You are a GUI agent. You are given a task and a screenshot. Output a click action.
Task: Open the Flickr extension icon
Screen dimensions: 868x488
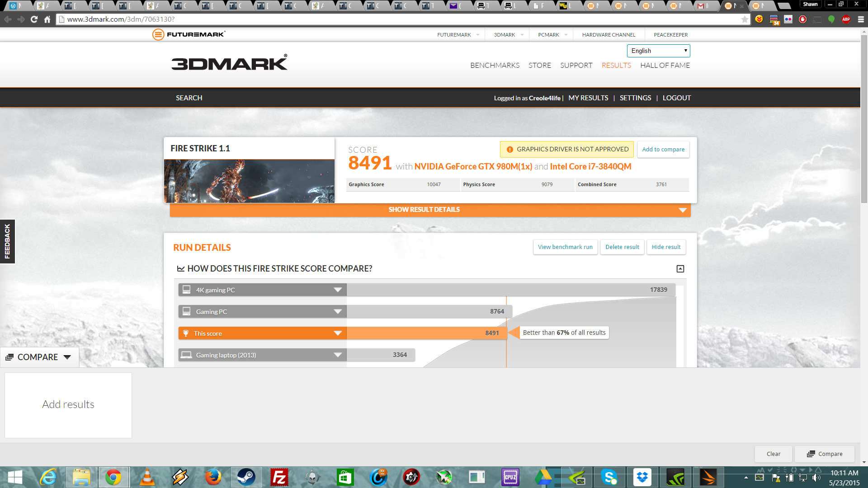pyautogui.click(x=788, y=19)
